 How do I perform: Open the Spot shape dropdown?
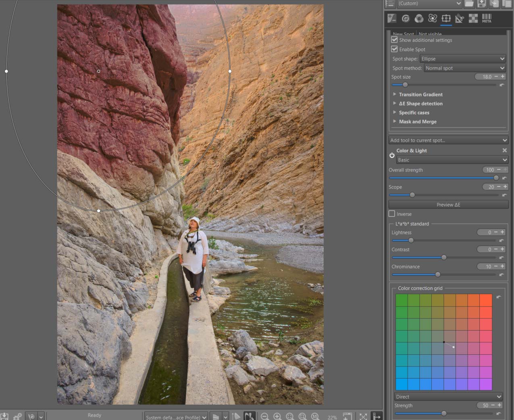(x=463, y=59)
